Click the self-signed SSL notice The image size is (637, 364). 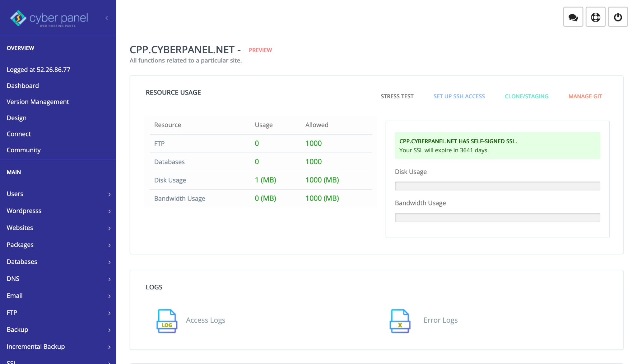tap(497, 145)
